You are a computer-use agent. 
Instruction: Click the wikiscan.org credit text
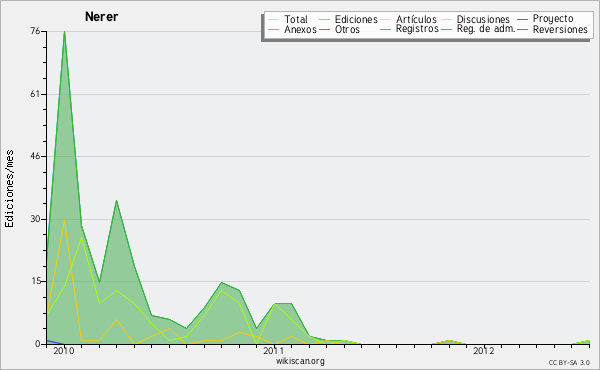(x=300, y=361)
